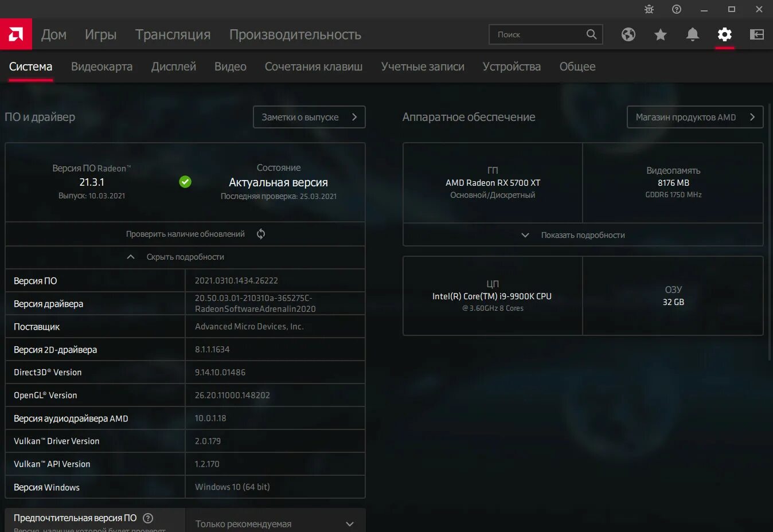Click the 2D driver value 8.1.1.1634
The image size is (773, 532).
click(x=212, y=349)
